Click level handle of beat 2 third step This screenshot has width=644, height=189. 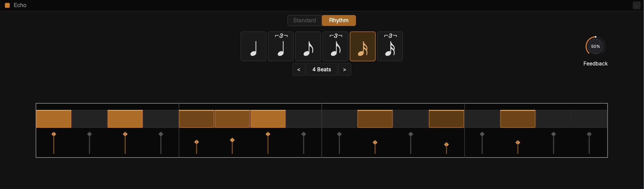[268, 134]
